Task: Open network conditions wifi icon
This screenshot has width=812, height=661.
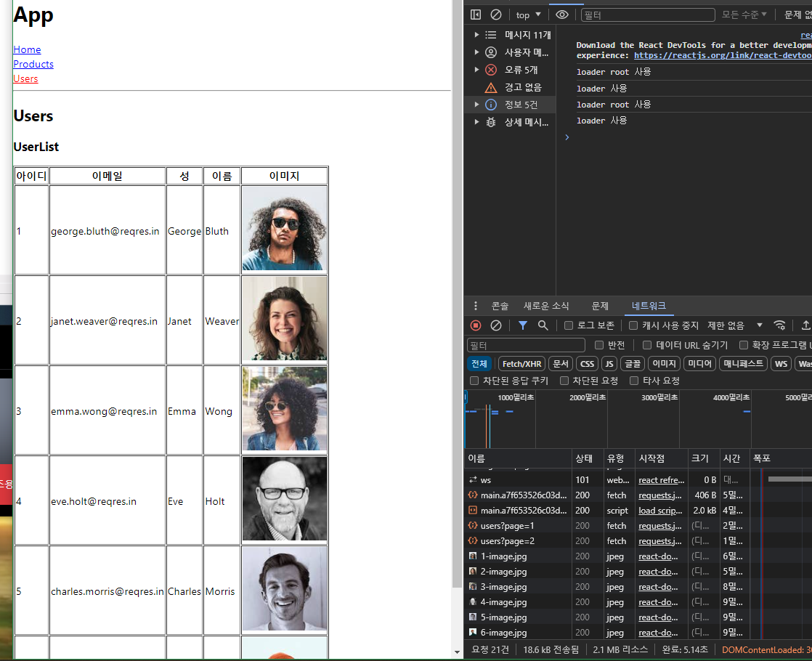Action: pos(779,325)
